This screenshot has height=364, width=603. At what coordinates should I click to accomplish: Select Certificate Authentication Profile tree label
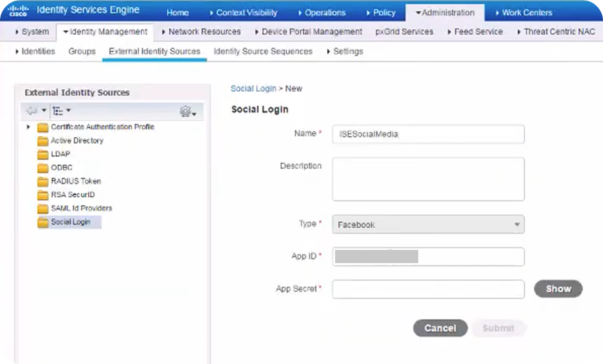tap(102, 127)
